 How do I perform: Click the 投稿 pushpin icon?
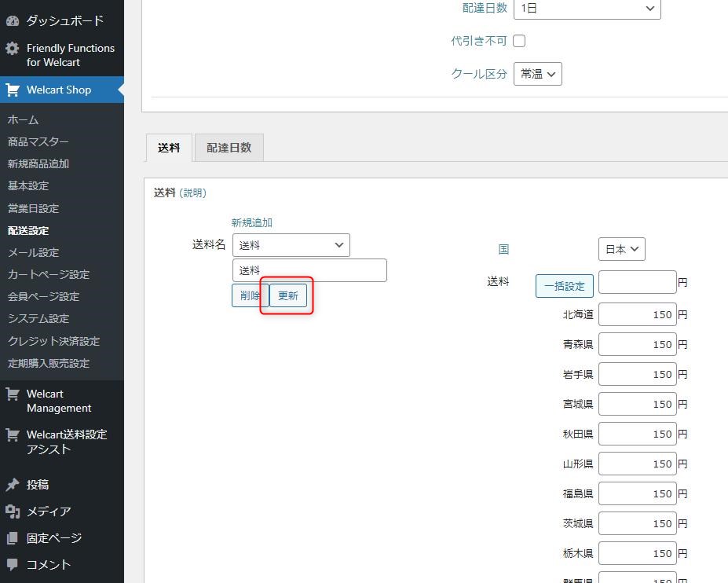click(x=13, y=485)
